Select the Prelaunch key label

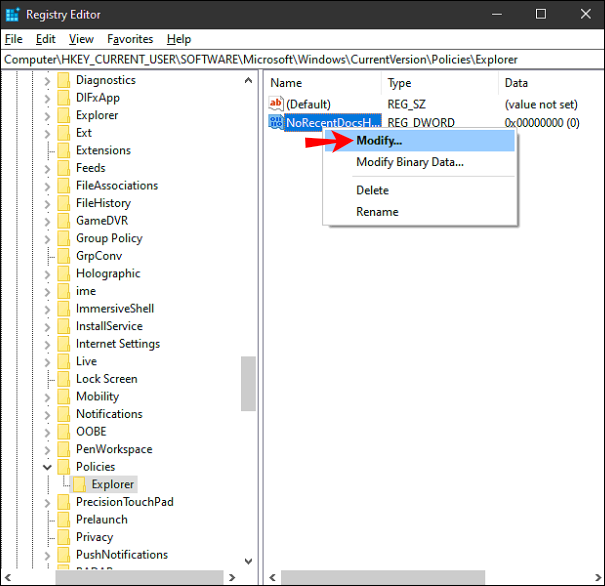(101, 520)
